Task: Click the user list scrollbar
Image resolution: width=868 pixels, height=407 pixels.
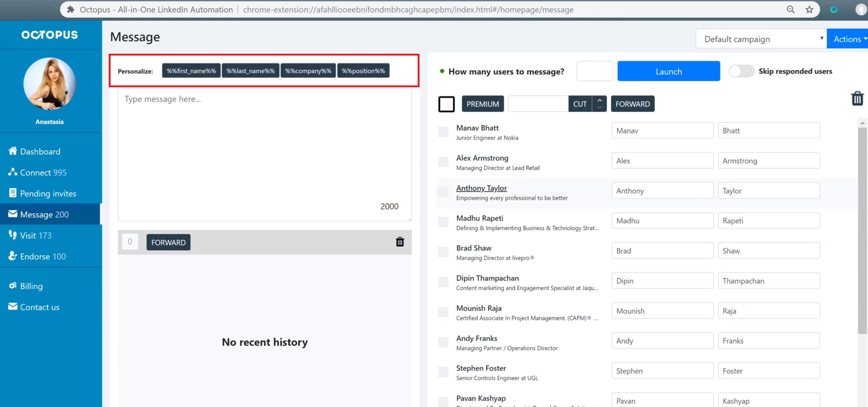Action: pyautogui.click(x=862, y=231)
